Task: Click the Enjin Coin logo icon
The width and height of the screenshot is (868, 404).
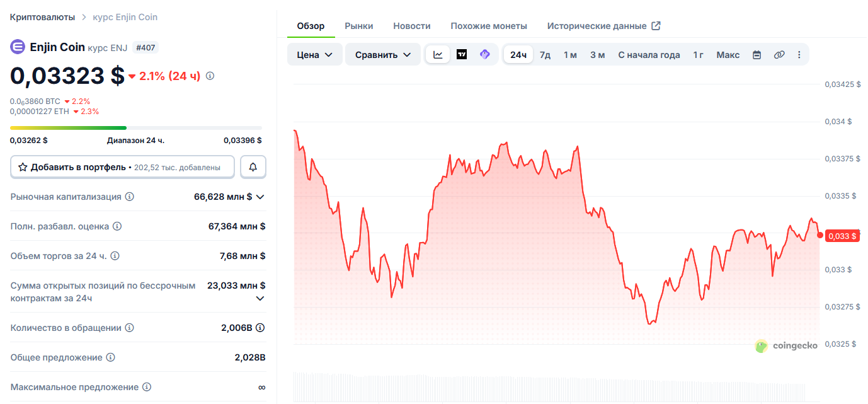Action: click(x=18, y=47)
